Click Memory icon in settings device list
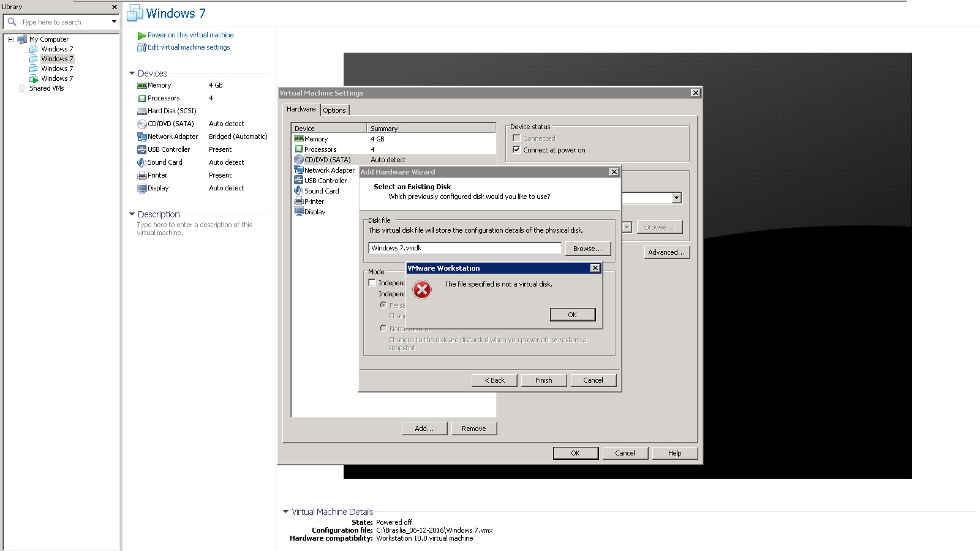 pos(299,139)
